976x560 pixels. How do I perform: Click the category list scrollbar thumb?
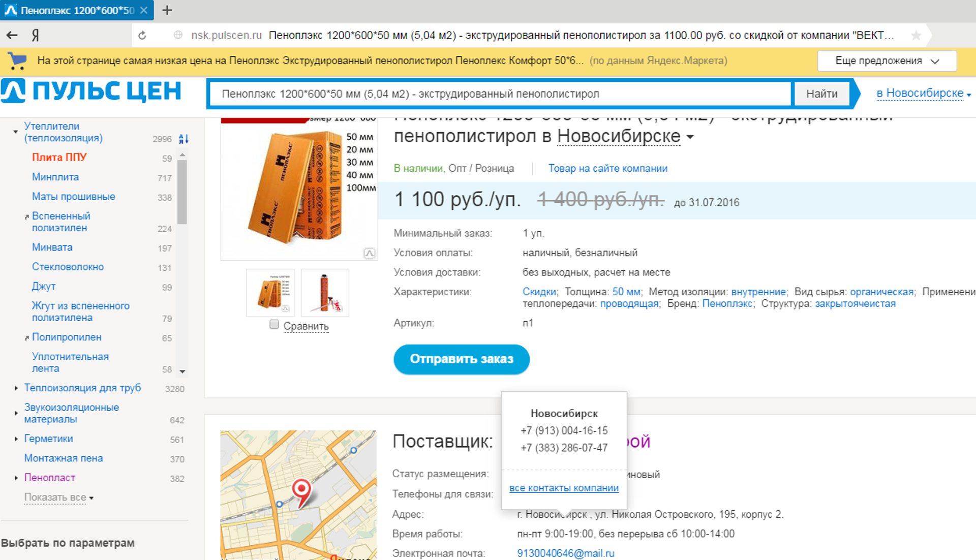(x=182, y=192)
